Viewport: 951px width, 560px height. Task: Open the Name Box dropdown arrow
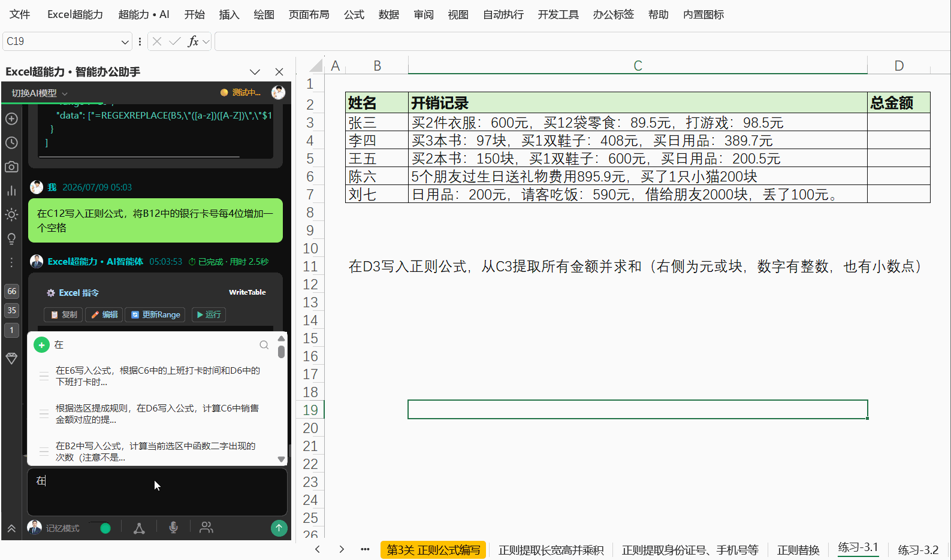[x=125, y=42]
